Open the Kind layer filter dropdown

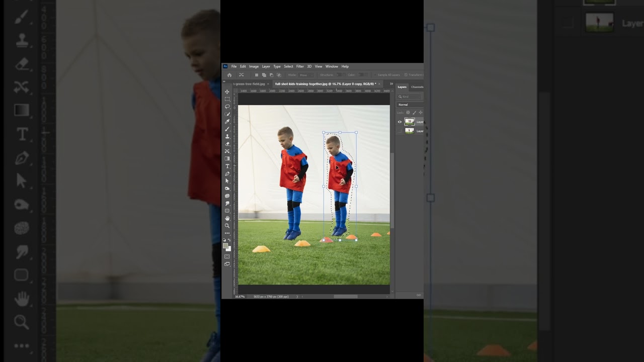tap(410, 97)
